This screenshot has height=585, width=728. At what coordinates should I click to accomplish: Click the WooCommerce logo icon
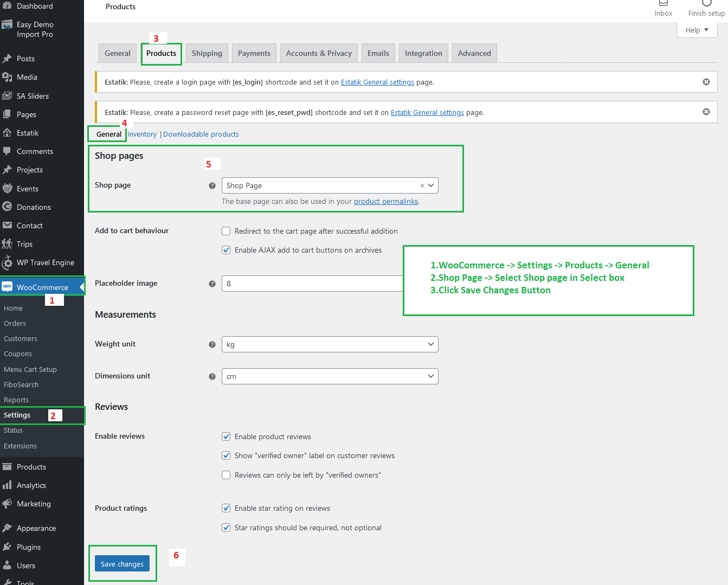click(7, 287)
